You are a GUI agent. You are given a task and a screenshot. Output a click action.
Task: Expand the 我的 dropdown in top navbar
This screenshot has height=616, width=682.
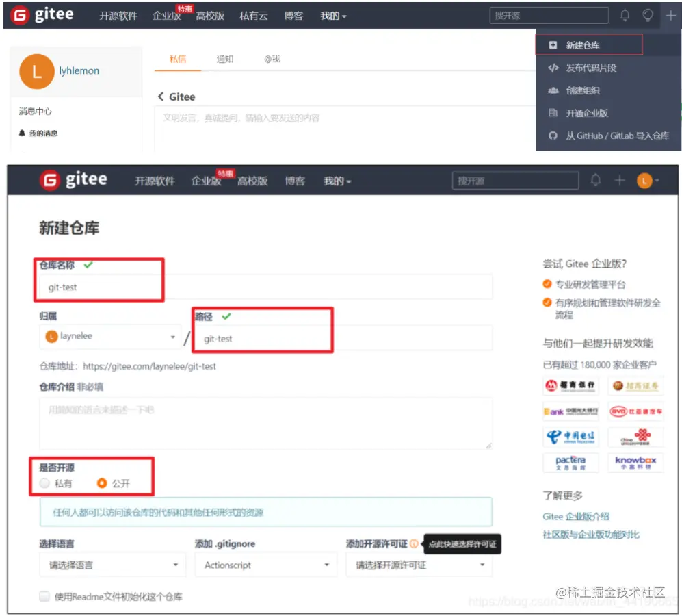[333, 16]
